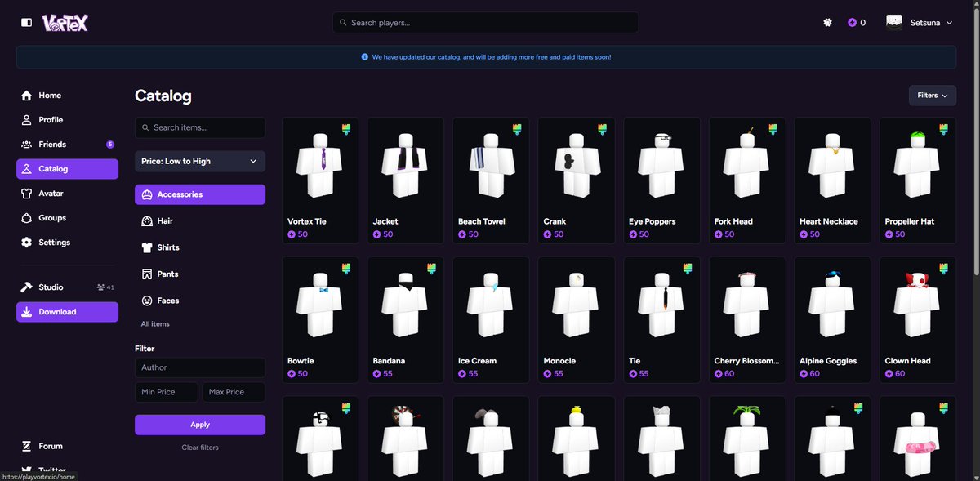980x481 pixels.
Task: Click the Settings gear icon in sidebar
Action: [x=27, y=243]
